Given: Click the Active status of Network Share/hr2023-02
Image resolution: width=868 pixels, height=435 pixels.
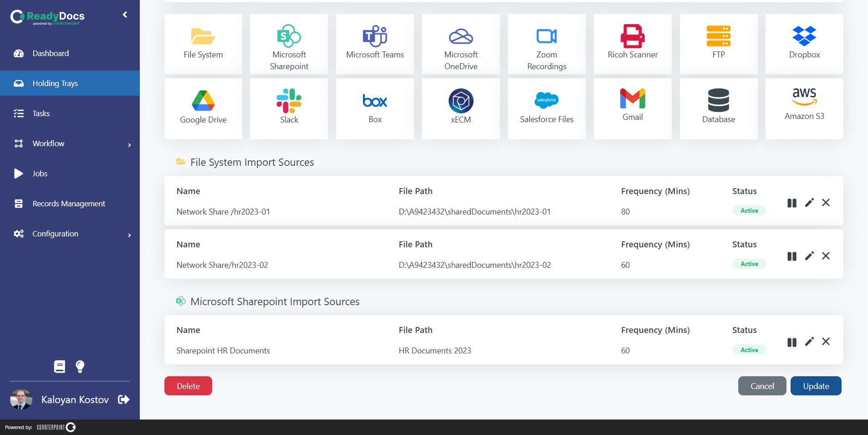Looking at the screenshot, I should [749, 264].
